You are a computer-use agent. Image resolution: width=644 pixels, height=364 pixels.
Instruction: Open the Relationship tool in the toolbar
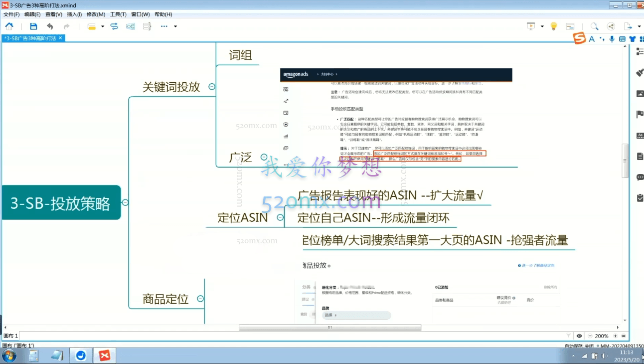(x=113, y=26)
